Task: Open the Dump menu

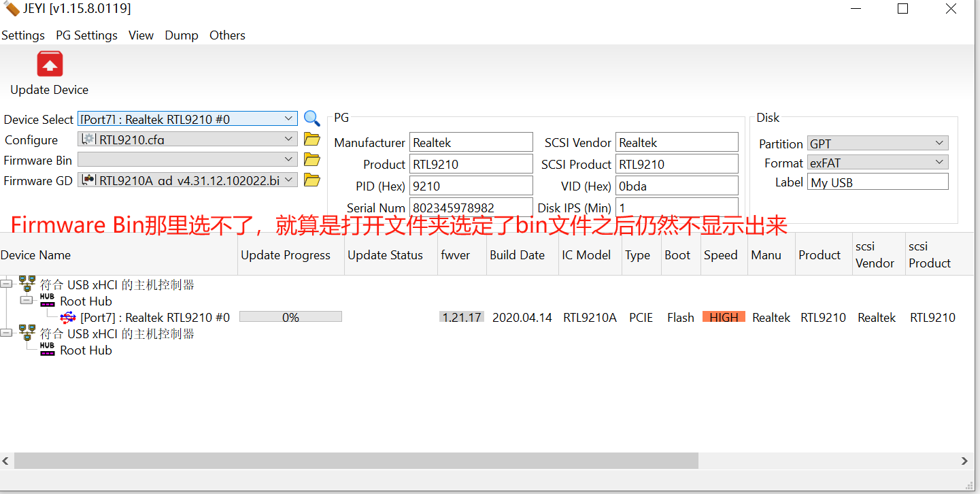Action: [182, 35]
